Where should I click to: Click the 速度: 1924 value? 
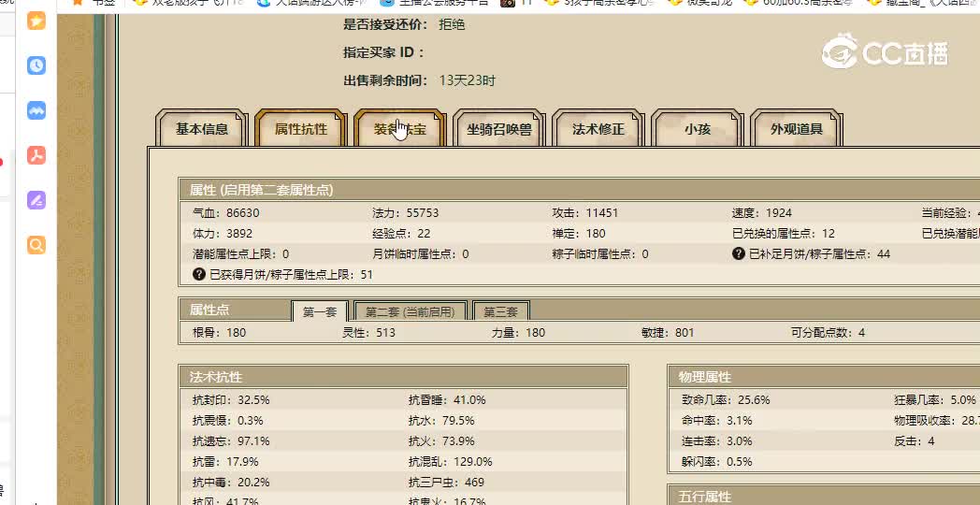point(762,213)
